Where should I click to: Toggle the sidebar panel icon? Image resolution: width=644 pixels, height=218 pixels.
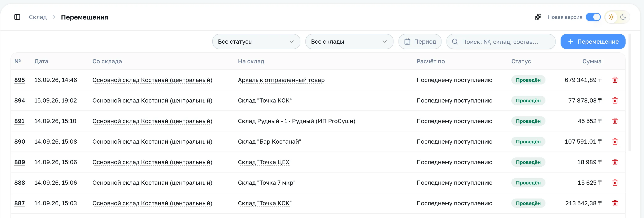click(x=17, y=17)
